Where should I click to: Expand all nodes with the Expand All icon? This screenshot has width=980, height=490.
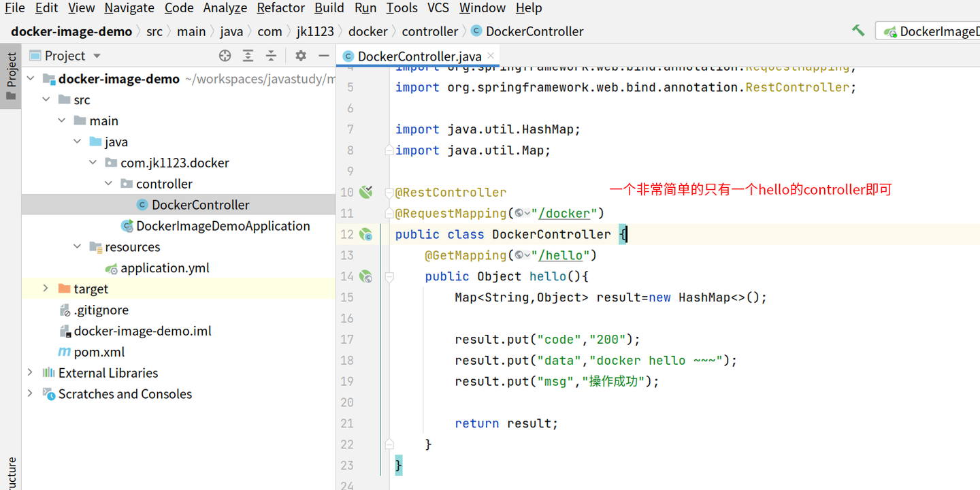(248, 56)
